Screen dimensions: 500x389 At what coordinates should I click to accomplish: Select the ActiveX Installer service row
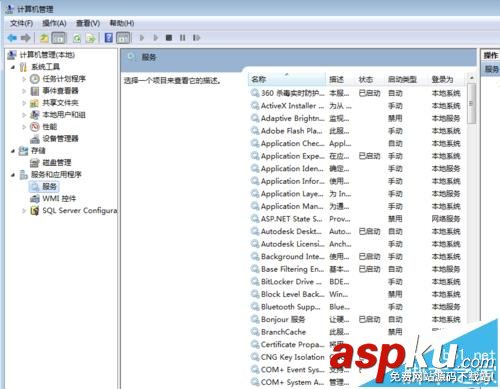click(x=357, y=106)
